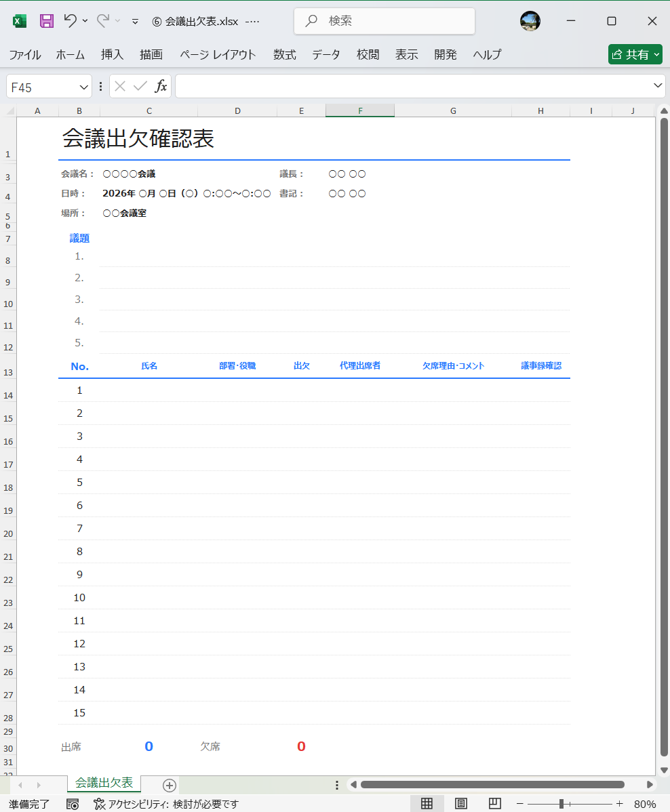Screen dimensions: 670x812
Task: Click inside the 検索 search box
Action: (x=384, y=21)
